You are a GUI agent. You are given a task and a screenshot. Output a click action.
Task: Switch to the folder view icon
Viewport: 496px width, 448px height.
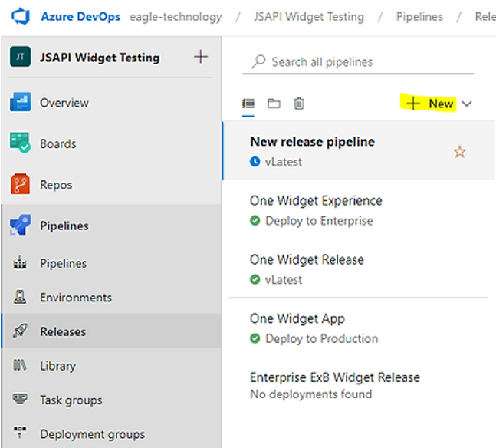pos(274,104)
